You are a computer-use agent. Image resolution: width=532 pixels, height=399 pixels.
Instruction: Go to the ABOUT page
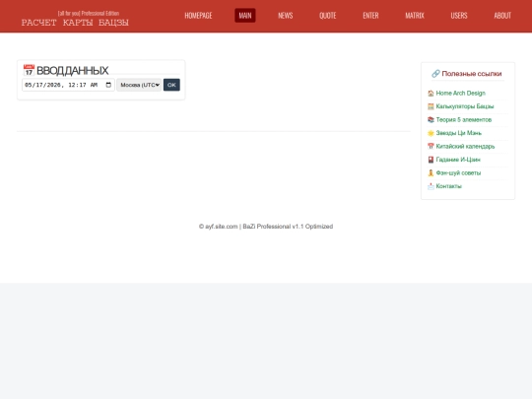pos(502,16)
